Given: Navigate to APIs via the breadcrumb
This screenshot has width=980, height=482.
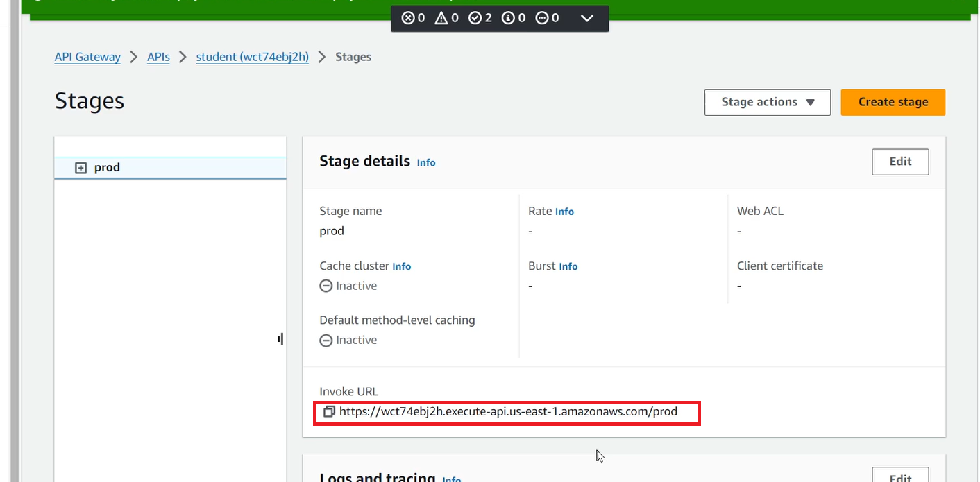Looking at the screenshot, I should [x=158, y=57].
